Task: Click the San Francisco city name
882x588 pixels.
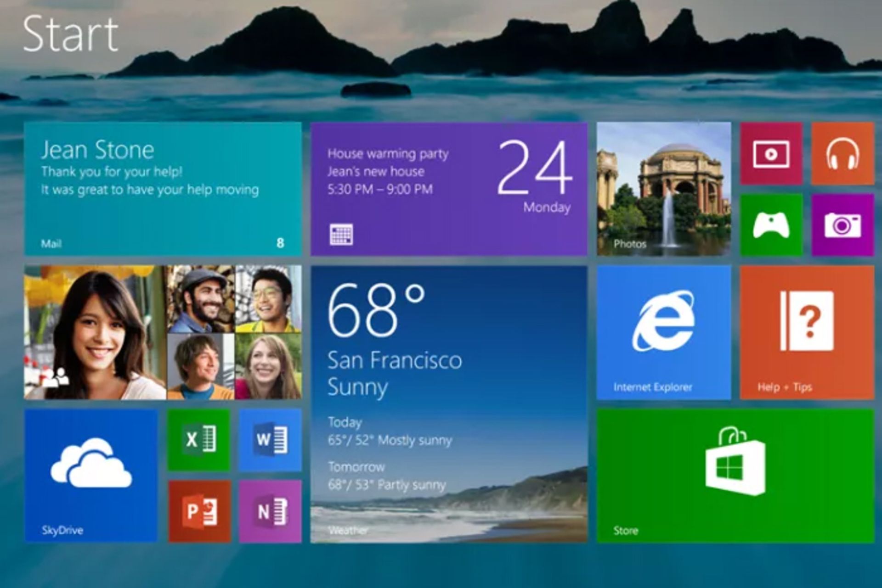Action: [x=395, y=360]
